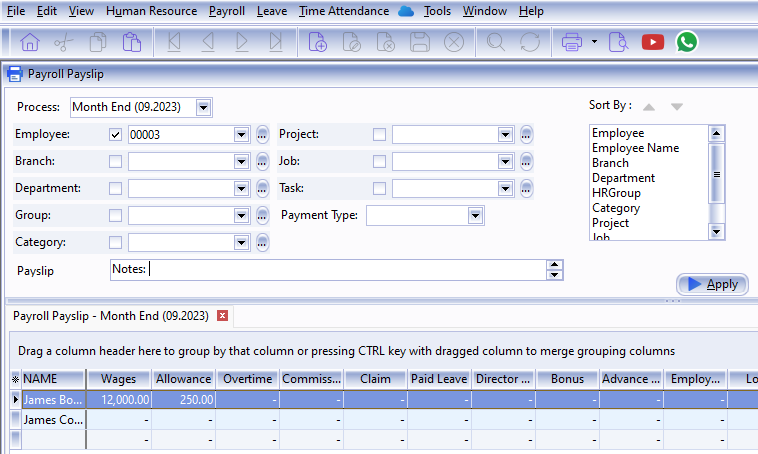Expand the Department dropdown
Screen dimensions: 758x454
click(241, 189)
